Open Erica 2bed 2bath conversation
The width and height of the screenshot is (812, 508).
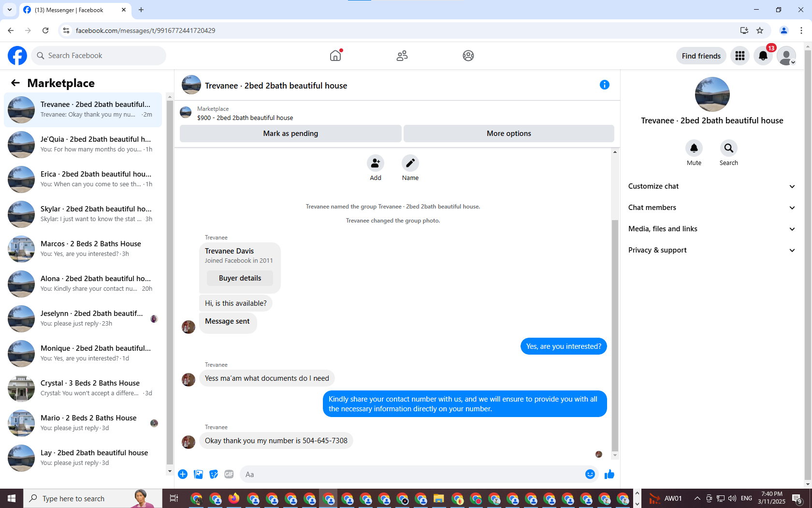[83, 179]
